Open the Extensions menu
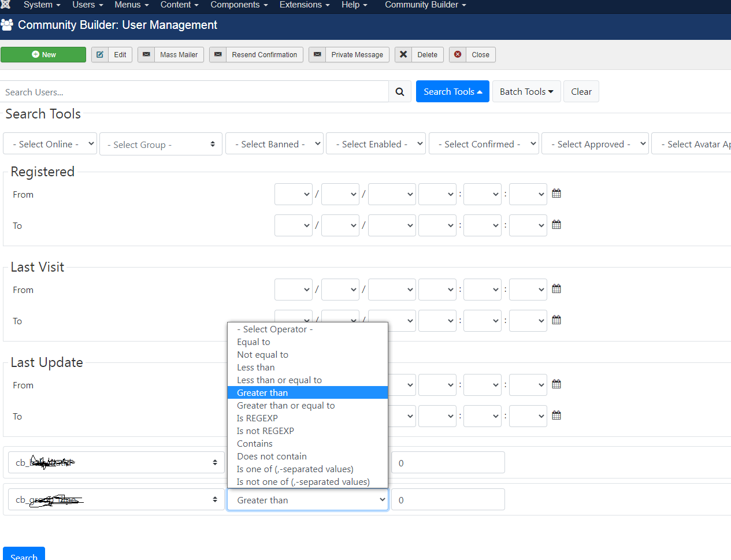Screen dimensions: 731x560 tap(305, 5)
